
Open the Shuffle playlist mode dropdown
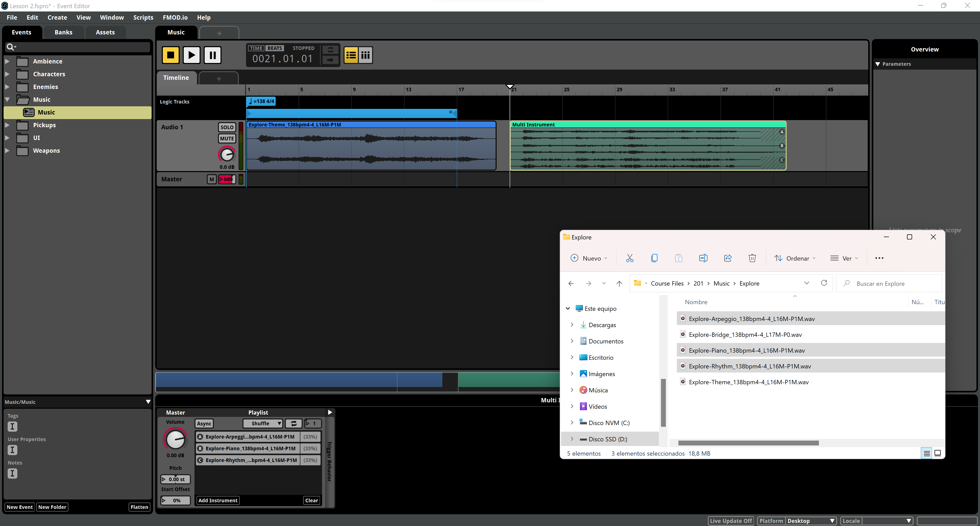pos(263,424)
